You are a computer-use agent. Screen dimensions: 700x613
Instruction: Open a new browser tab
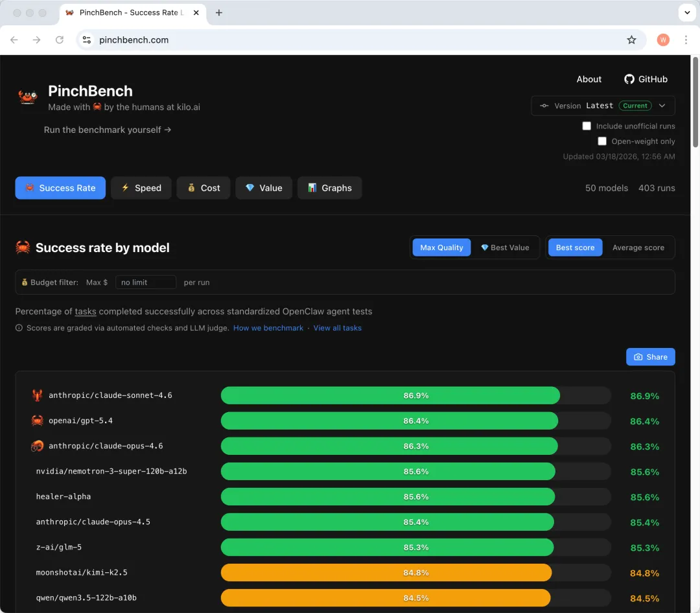(x=219, y=12)
